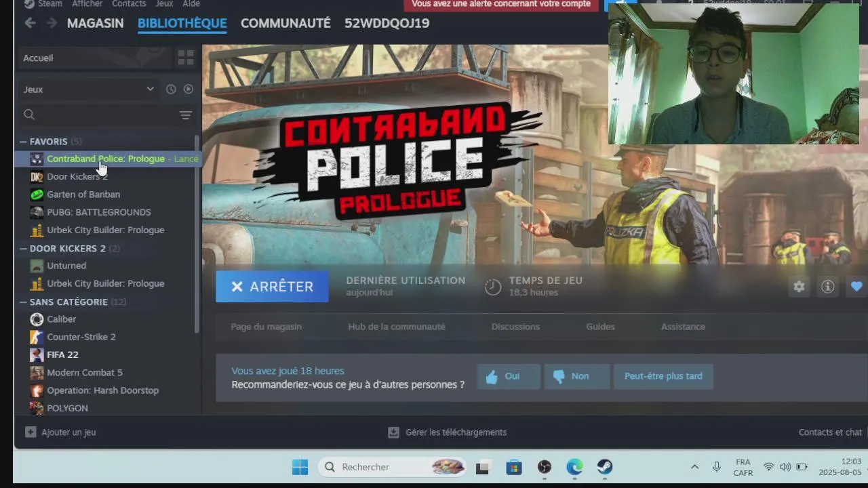Open the Afficher menu
Image resolution: width=868 pixels, height=488 pixels.
click(x=87, y=3)
